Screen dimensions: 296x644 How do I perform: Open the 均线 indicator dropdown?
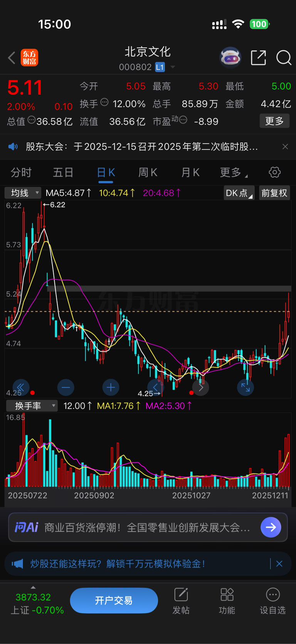[x=23, y=193]
